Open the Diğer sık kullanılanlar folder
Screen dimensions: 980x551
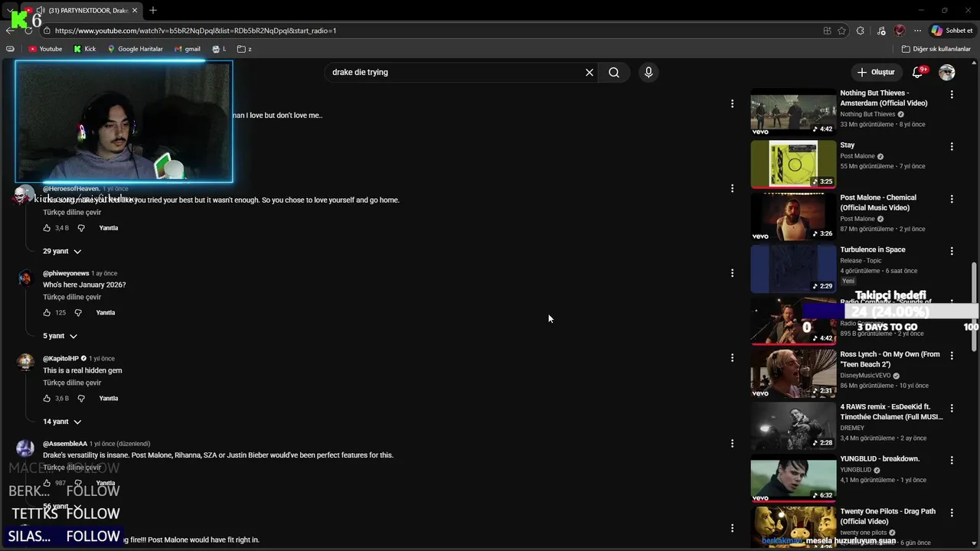[936, 49]
